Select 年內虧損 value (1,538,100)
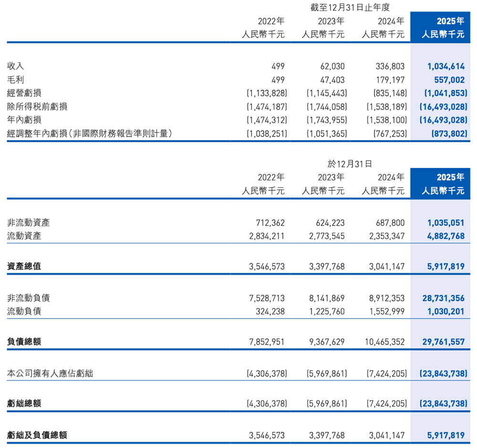This screenshot has height=448, width=477. click(387, 120)
